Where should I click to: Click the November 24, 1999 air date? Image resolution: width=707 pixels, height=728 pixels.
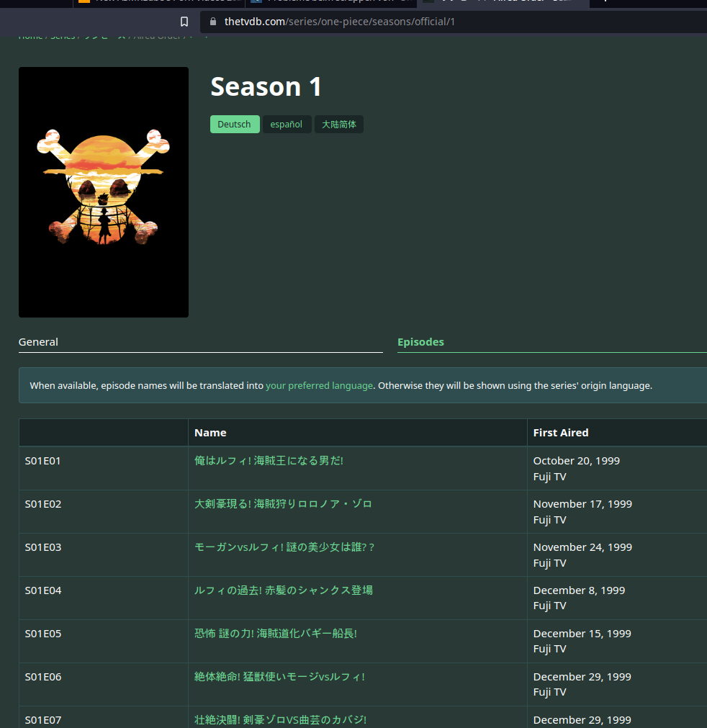[x=582, y=547]
